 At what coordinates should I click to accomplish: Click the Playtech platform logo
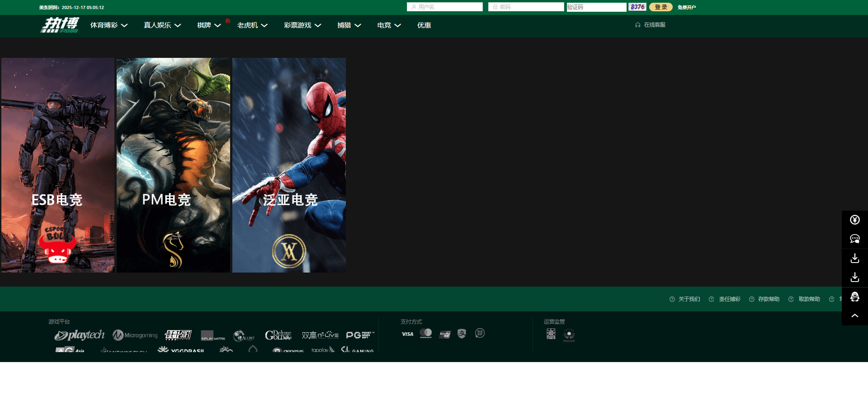[x=80, y=335]
